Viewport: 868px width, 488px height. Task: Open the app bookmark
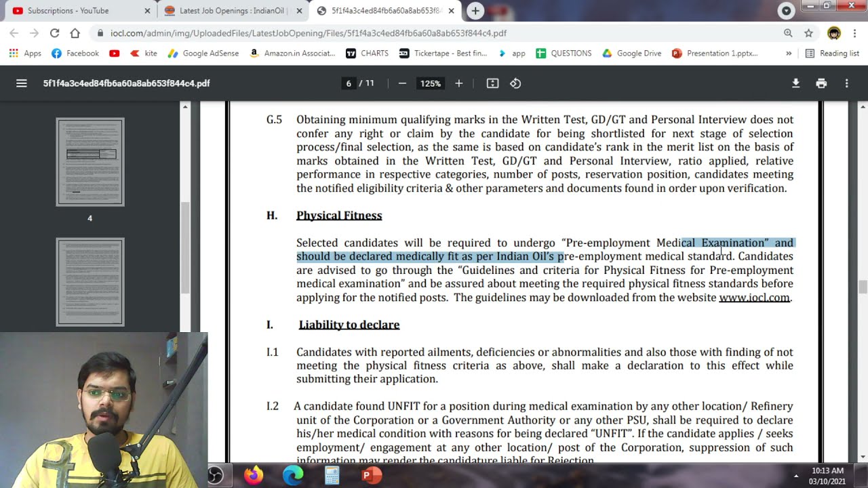click(511, 53)
